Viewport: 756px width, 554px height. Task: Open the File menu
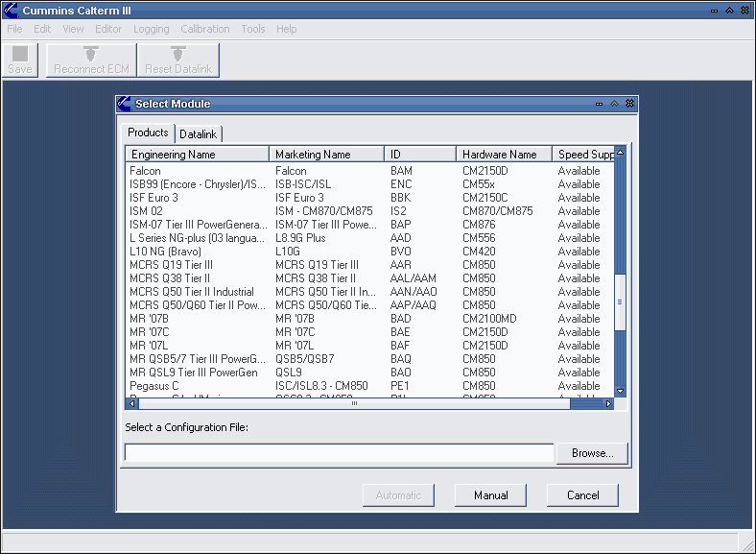click(14, 29)
